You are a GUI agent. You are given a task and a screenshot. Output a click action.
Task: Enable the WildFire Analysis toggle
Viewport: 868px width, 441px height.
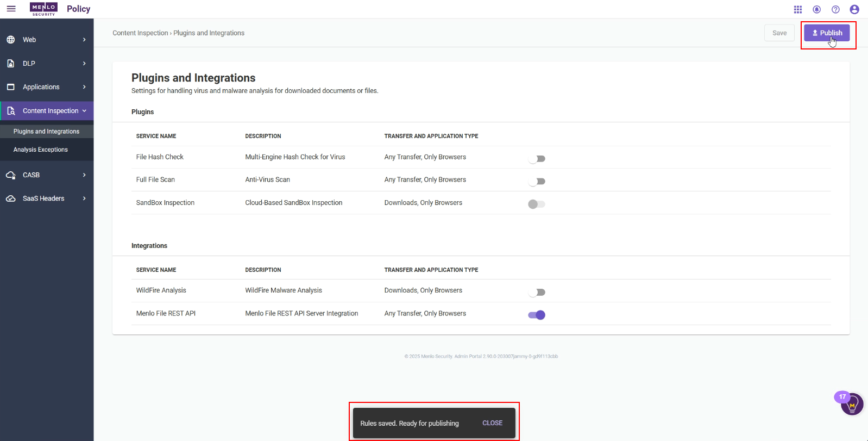537,293
